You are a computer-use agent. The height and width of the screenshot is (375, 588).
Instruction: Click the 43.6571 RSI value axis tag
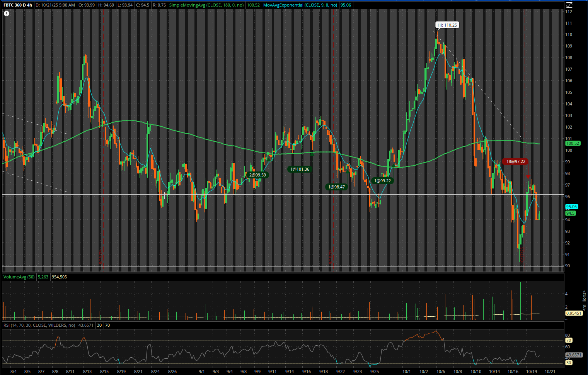tap(573, 355)
